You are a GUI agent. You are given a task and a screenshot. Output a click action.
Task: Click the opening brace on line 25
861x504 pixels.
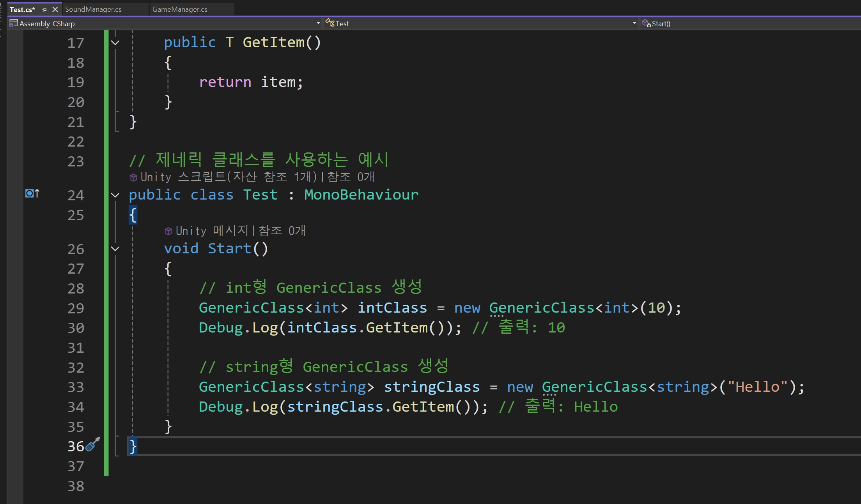(x=133, y=215)
